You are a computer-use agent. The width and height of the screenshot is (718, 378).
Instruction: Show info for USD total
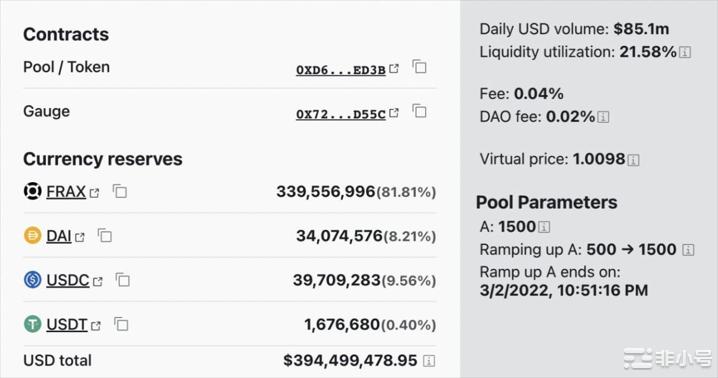(x=429, y=361)
